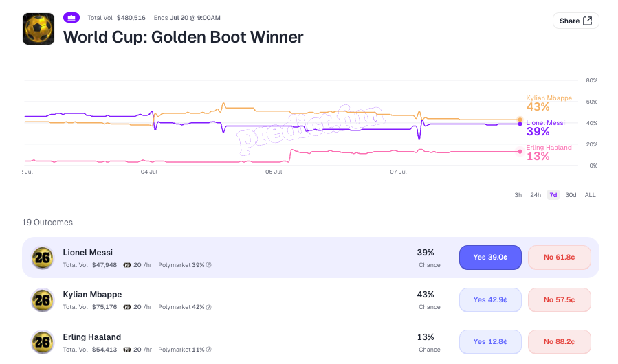Click the Erling Haaland pink chart endpoint
The image size is (618, 364).
(520, 151)
